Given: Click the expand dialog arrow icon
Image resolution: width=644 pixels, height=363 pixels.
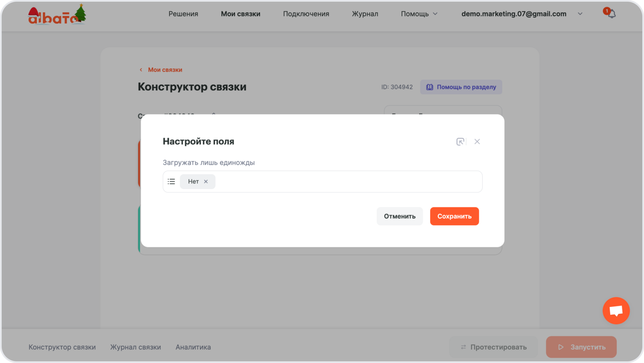Looking at the screenshot, I should click(x=460, y=142).
